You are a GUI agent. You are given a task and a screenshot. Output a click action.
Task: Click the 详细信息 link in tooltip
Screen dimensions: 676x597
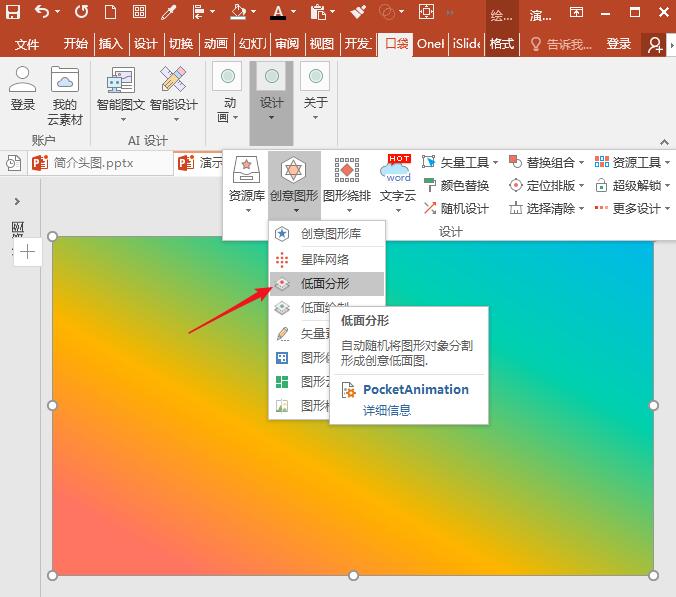(x=386, y=410)
